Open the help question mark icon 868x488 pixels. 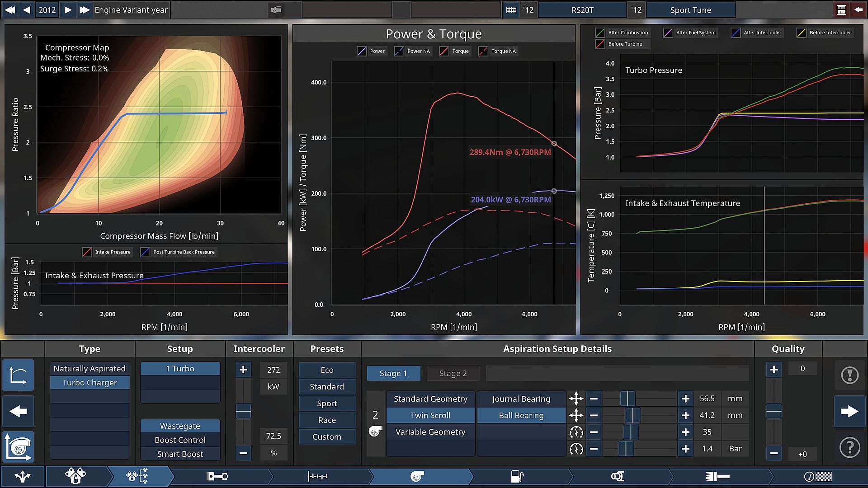tap(849, 447)
